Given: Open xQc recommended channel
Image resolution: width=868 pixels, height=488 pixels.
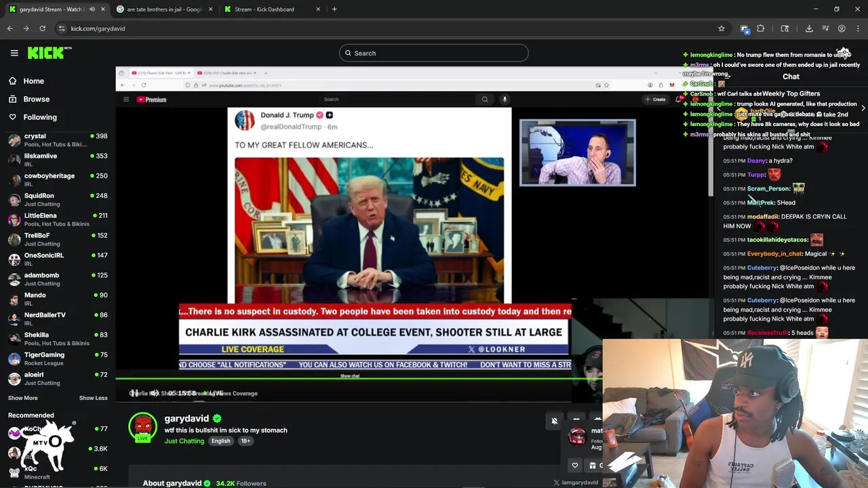Looking at the screenshot, I should coord(58,472).
